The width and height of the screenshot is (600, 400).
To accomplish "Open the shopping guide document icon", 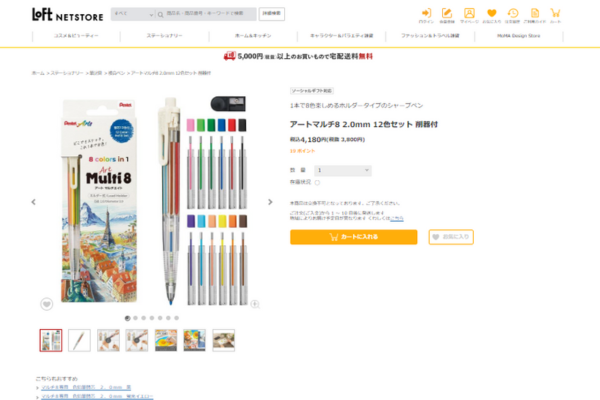I will coord(535,13).
